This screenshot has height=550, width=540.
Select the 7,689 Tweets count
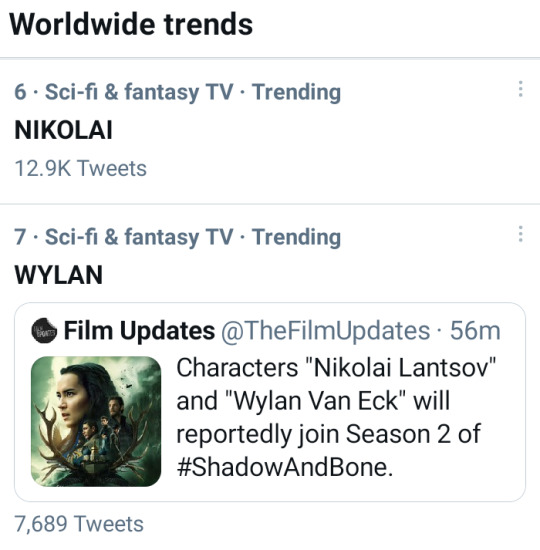79,524
